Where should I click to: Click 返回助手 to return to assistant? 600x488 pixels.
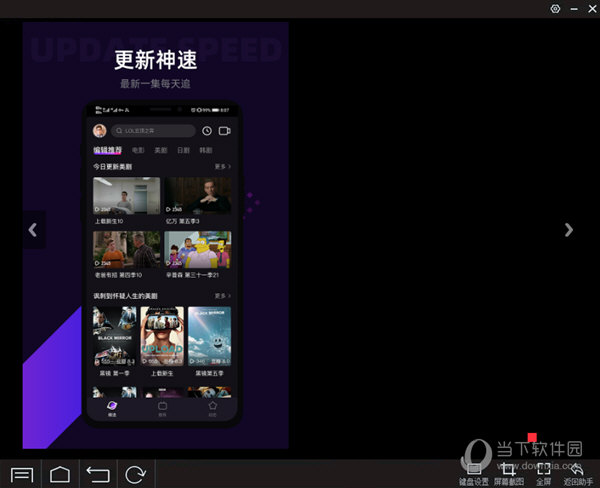[578, 474]
